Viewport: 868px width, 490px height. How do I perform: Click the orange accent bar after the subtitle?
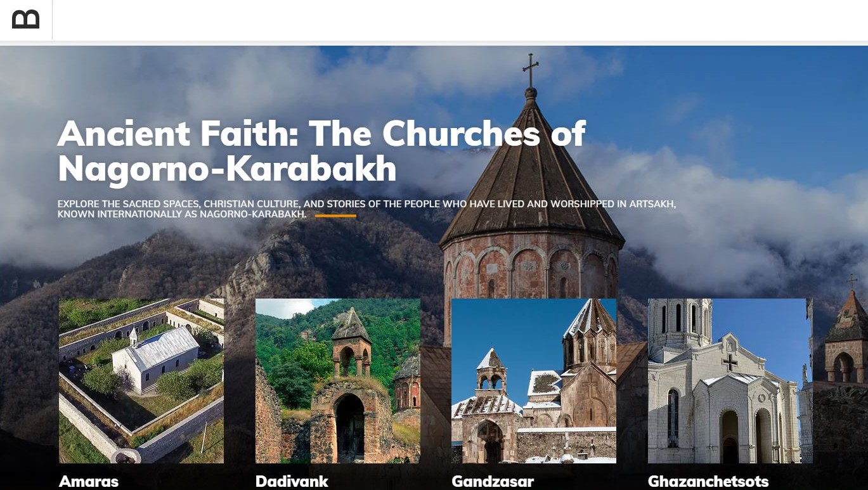click(x=335, y=216)
